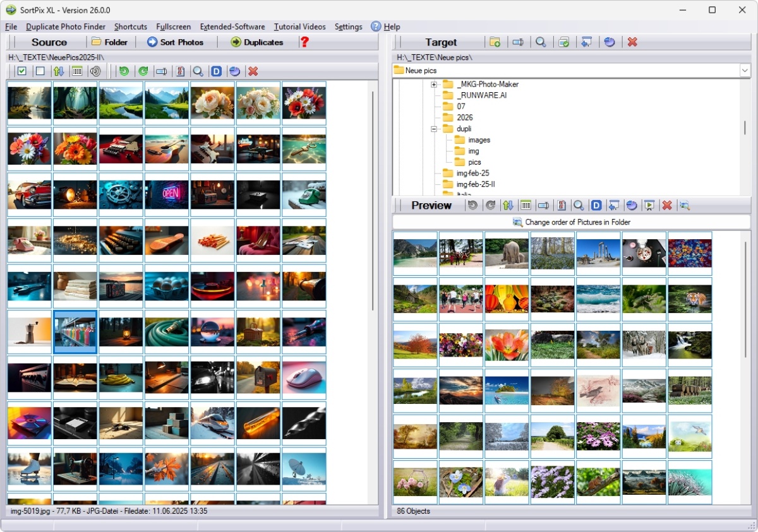Select the tiger thumbnail in Preview
Image resolution: width=758 pixels, height=532 pixels.
(690, 299)
